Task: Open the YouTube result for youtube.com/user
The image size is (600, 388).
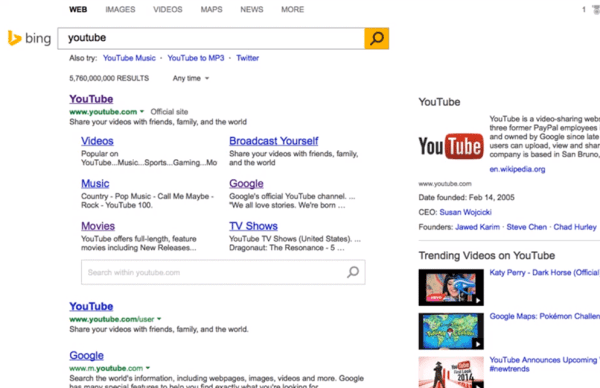Action: [x=91, y=306]
